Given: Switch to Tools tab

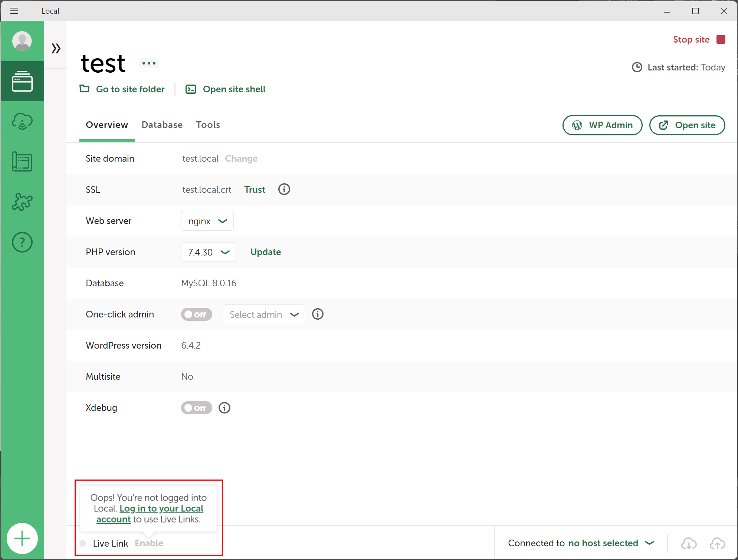Looking at the screenshot, I should coord(208,124).
